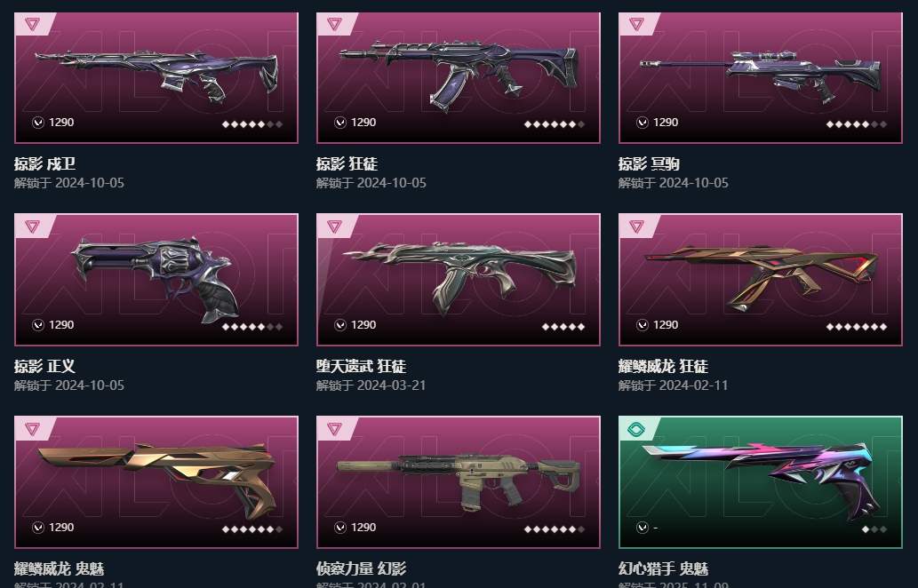
Task: Click green tier badge on 幻心猎手 鬼魅 card
Action: (636, 429)
